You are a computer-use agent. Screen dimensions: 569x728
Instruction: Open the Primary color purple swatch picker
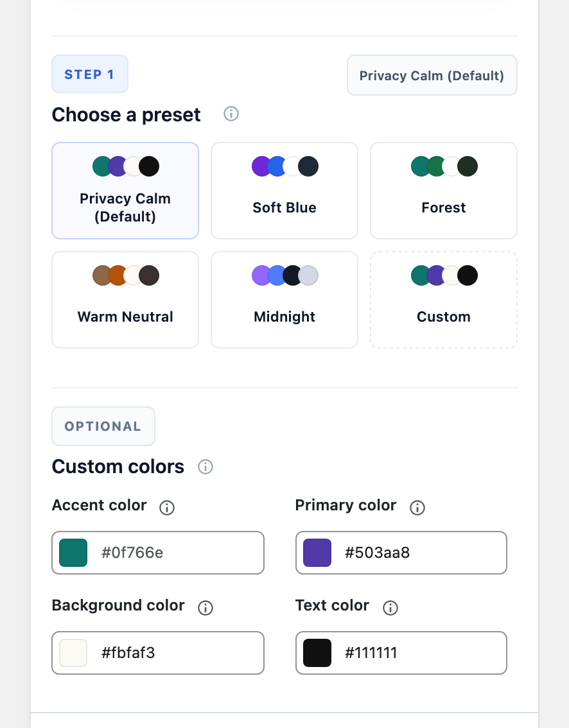(317, 553)
